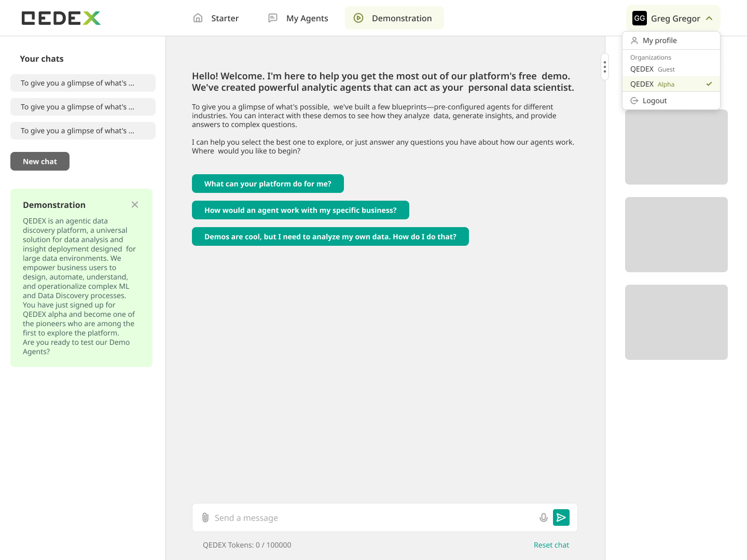Start a New chat
The height and width of the screenshot is (560, 747).
[x=40, y=161]
